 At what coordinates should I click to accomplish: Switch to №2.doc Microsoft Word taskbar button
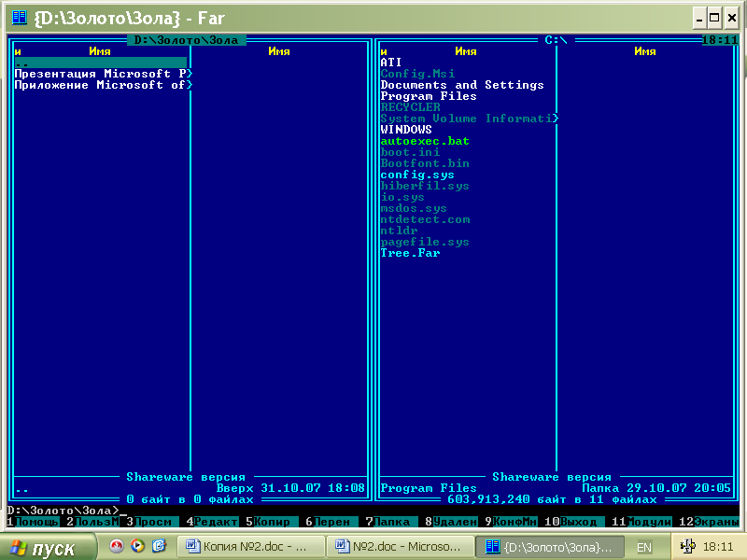400,547
